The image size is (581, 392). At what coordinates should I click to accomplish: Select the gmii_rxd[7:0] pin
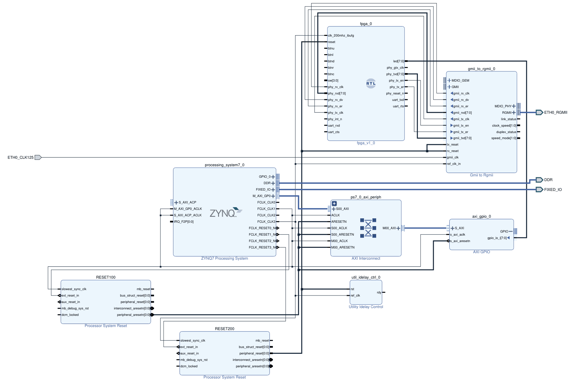coord(462,113)
